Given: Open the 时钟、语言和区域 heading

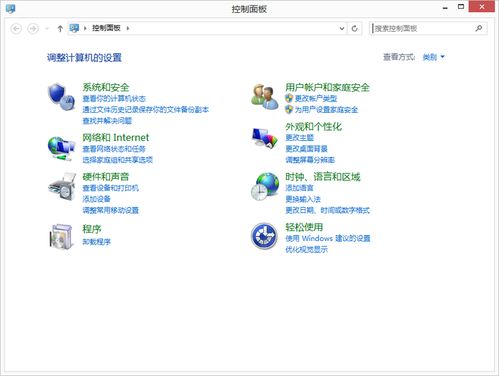Looking at the screenshot, I should [323, 177].
